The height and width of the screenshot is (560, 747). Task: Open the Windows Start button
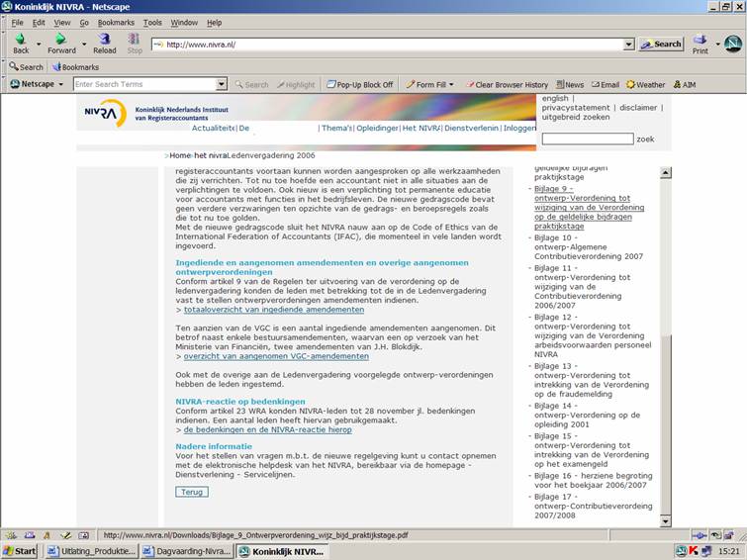(20, 551)
